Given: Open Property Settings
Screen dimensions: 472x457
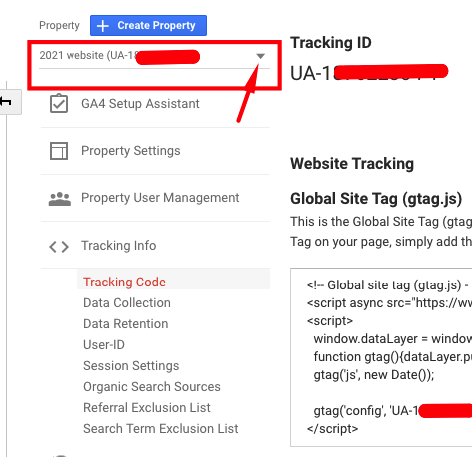Looking at the screenshot, I should [155, 151].
